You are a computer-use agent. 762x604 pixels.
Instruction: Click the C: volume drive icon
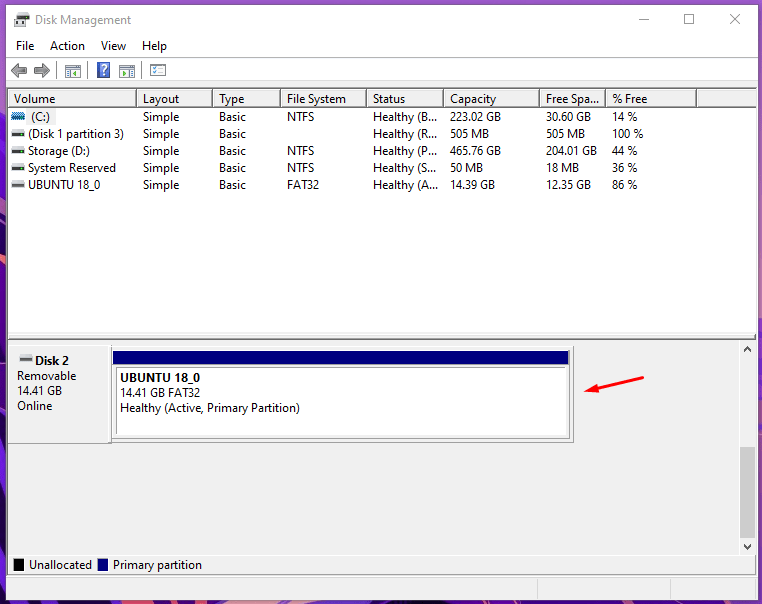[18, 117]
